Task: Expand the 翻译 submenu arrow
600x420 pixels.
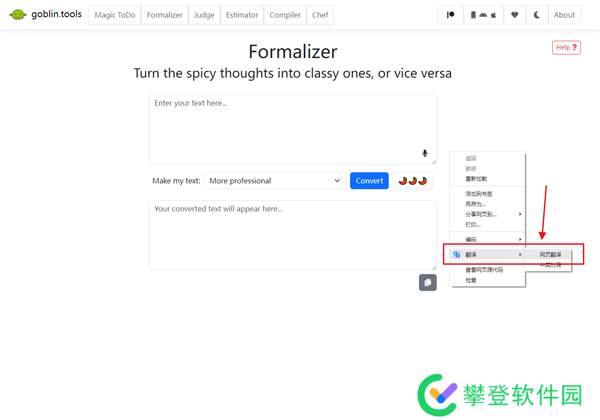Action: point(520,254)
